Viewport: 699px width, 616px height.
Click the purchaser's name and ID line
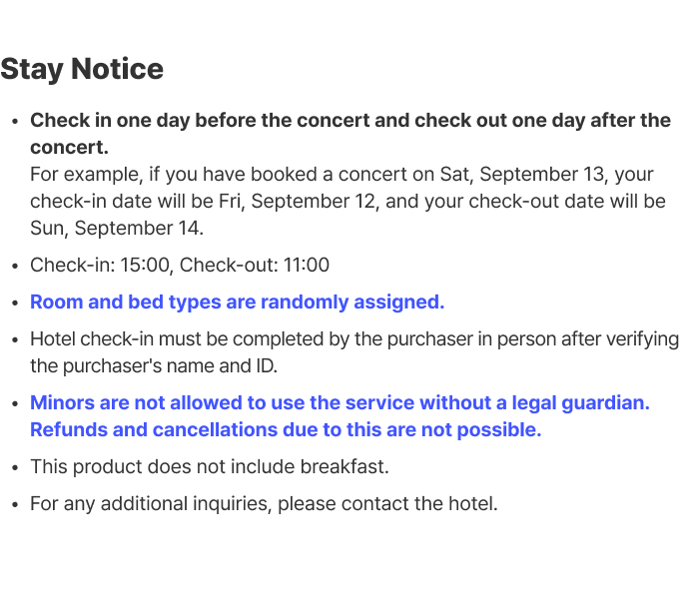coord(154,366)
